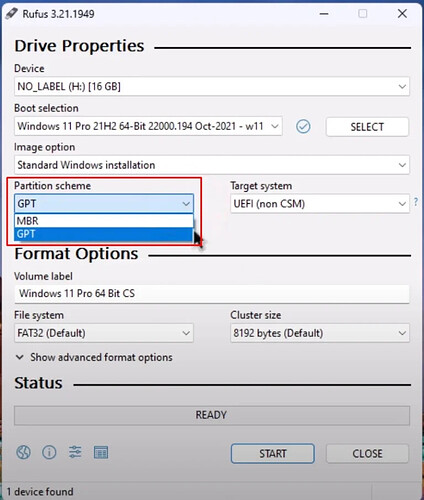The width and height of the screenshot is (424, 500).
Task: Click the Volume label text field
Action: 212,294
